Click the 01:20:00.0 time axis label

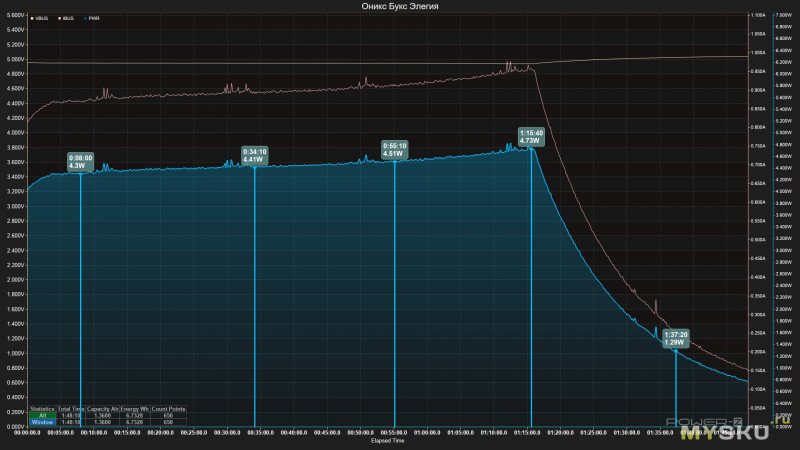[x=560, y=433]
